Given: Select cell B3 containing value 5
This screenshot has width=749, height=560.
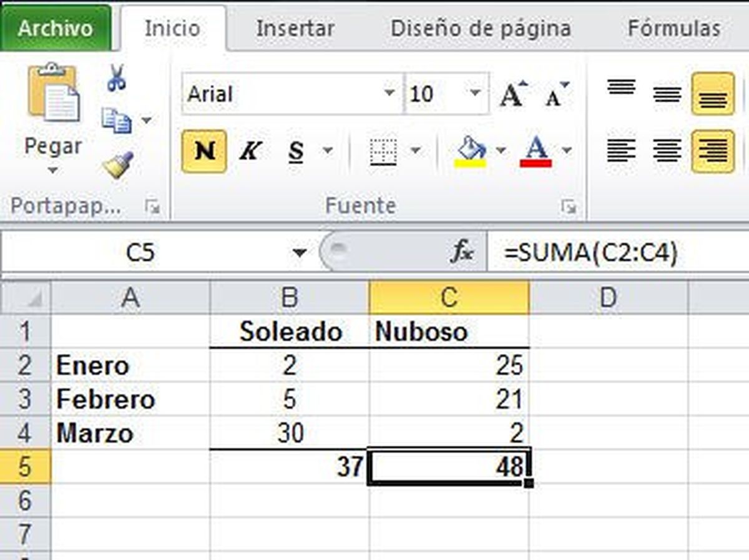Looking at the screenshot, I should 290,400.
